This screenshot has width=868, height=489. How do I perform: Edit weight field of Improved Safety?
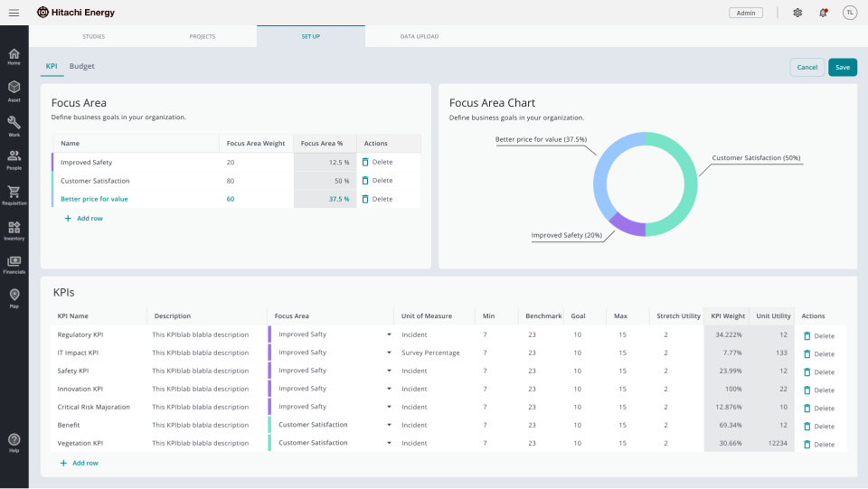255,163
